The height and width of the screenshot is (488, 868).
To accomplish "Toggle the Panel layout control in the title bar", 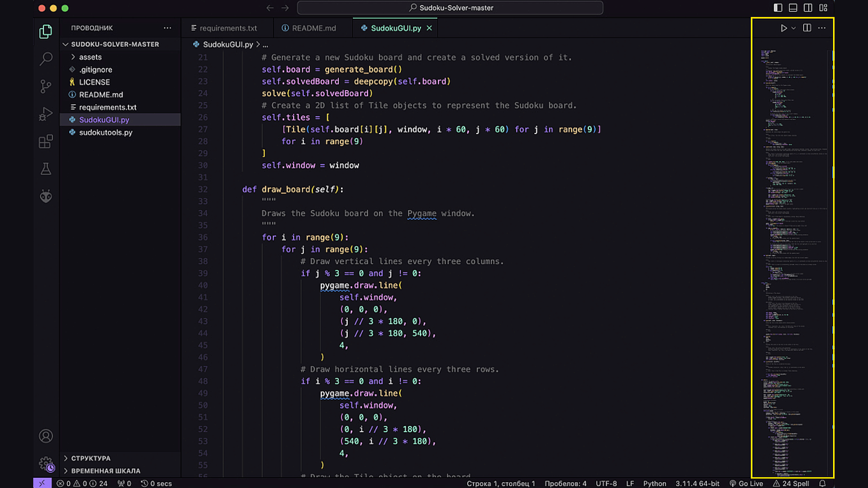I will [x=793, y=8].
